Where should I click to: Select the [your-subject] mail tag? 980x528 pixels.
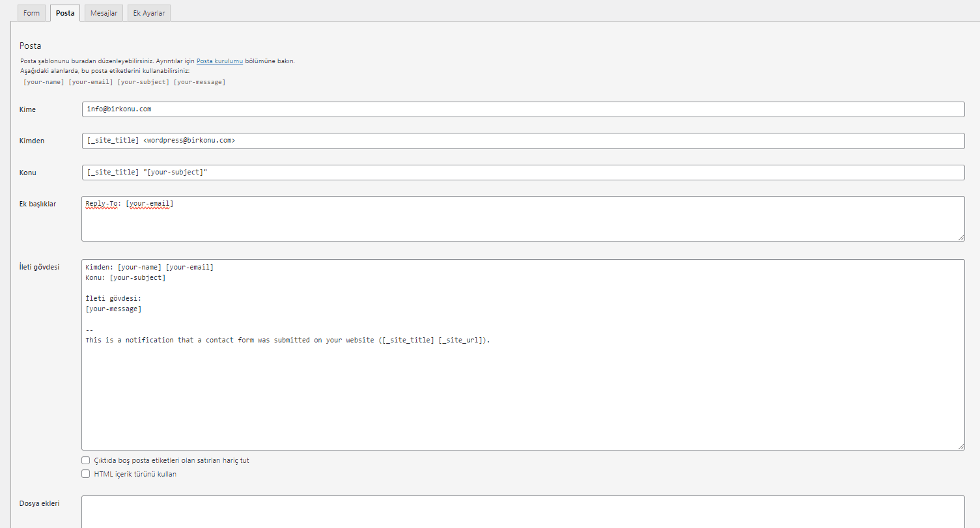click(x=143, y=81)
